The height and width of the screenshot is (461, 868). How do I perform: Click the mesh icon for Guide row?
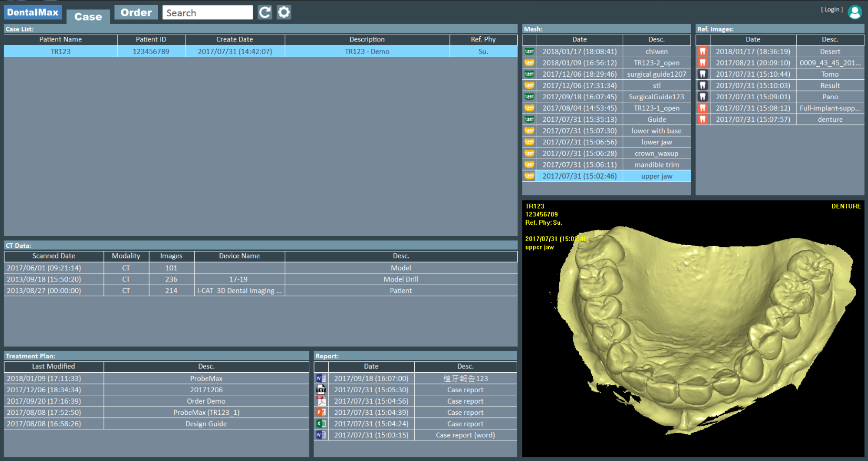click(x=529, y=120)
